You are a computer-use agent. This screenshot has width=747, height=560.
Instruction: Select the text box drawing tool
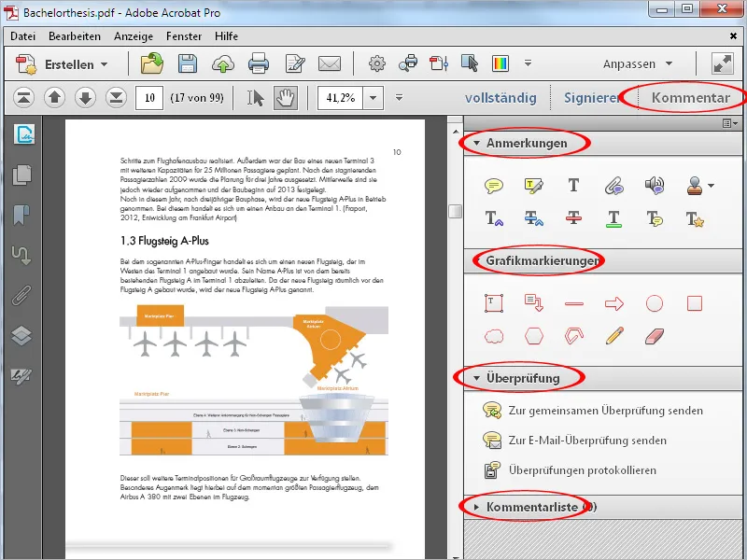pos(494,303)
